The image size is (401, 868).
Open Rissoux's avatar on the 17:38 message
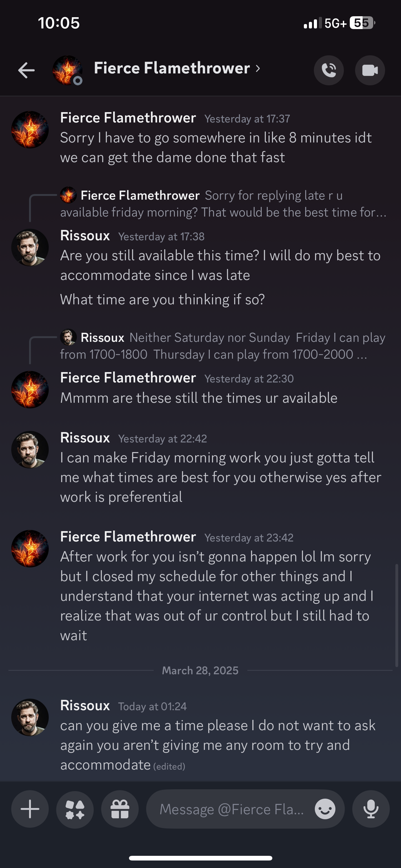30,247
